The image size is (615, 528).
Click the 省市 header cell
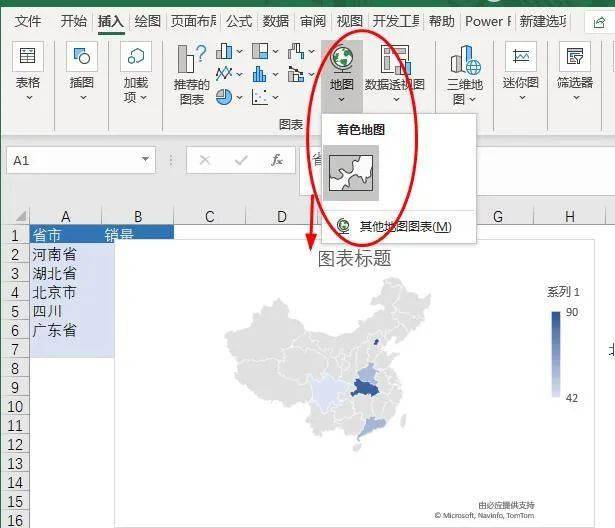pyautogui.click(x=66, y=235)
